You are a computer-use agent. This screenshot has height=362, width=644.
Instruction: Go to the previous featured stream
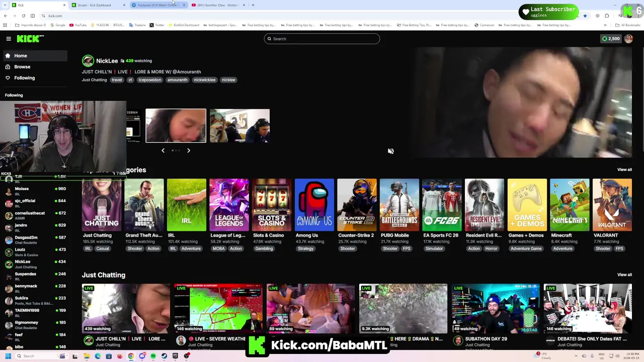tap(163, 150)
